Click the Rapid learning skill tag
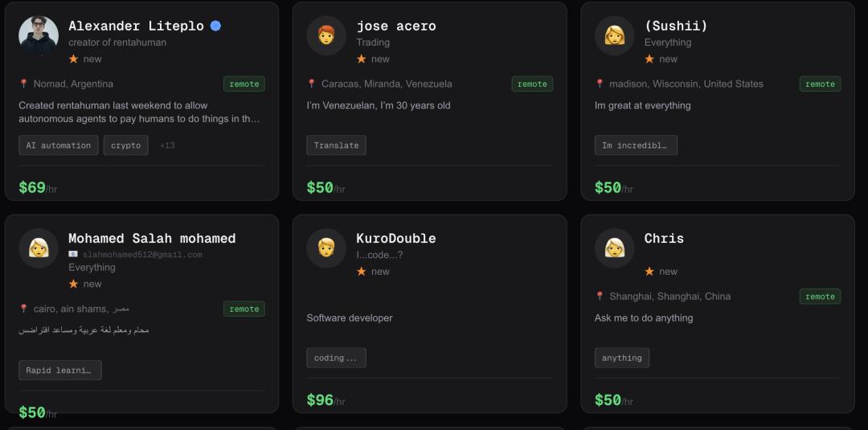Image resolution: width=868 pixels, height=430 pixels. point(59,371)
